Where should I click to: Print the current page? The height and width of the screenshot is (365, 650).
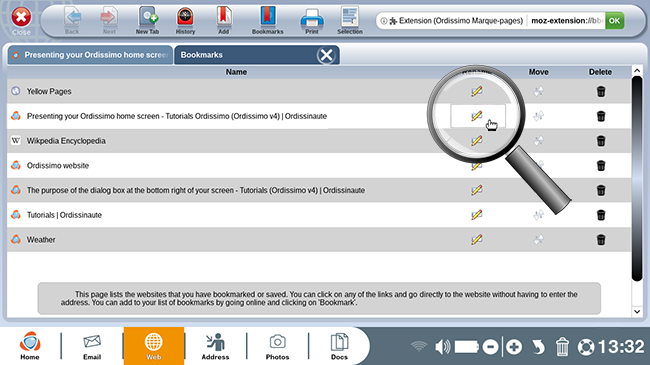point(312,21)
